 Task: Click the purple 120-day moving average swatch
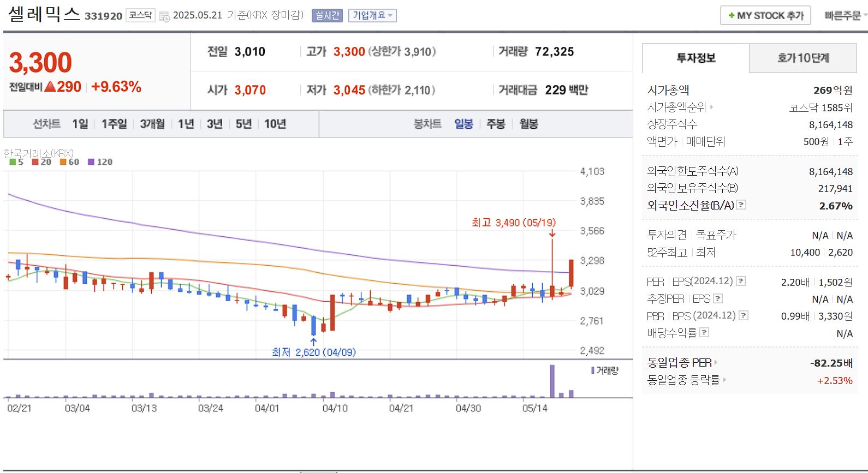click(91, 162)
